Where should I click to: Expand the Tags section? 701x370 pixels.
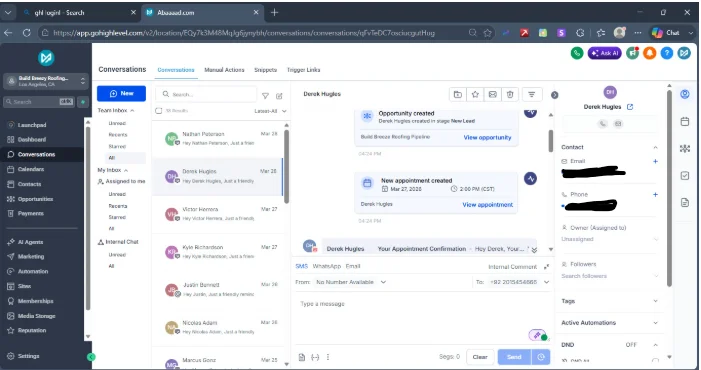coord(655,301)
